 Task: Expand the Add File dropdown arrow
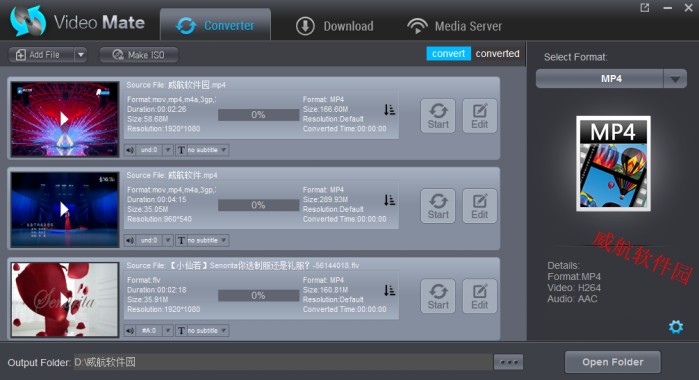point(80,55)
